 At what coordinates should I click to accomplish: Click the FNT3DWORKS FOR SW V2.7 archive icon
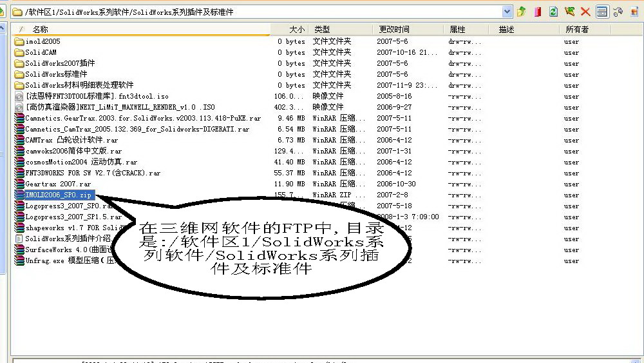click(x=19, y=173)
